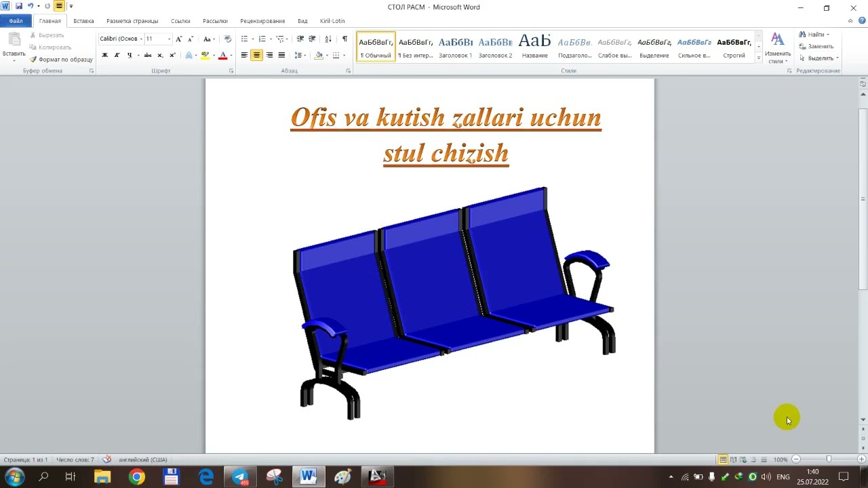The image size is (868, 488).
Task: Click the spell check status bar icon
Action: pyautogui.click(x=106, y=460)
